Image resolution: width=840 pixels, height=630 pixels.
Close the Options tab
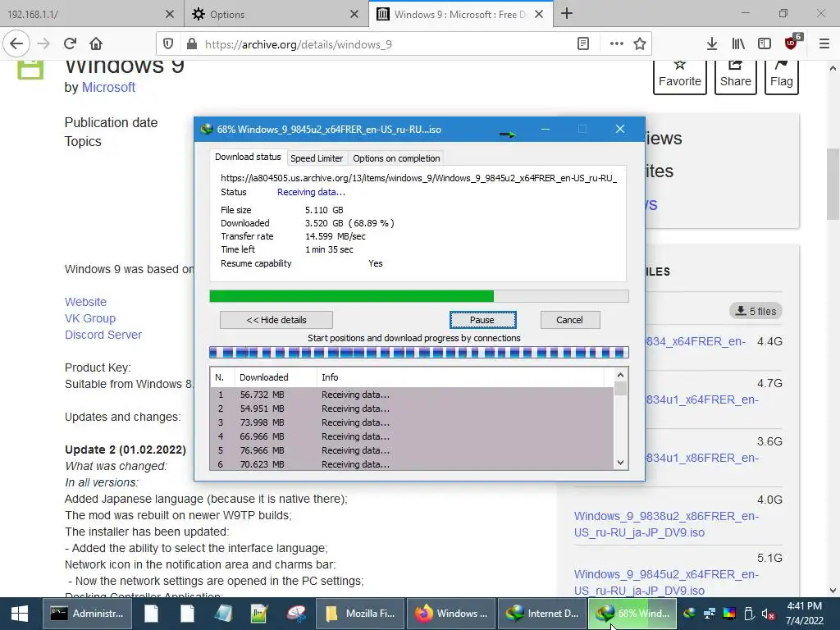pos(354,15)
